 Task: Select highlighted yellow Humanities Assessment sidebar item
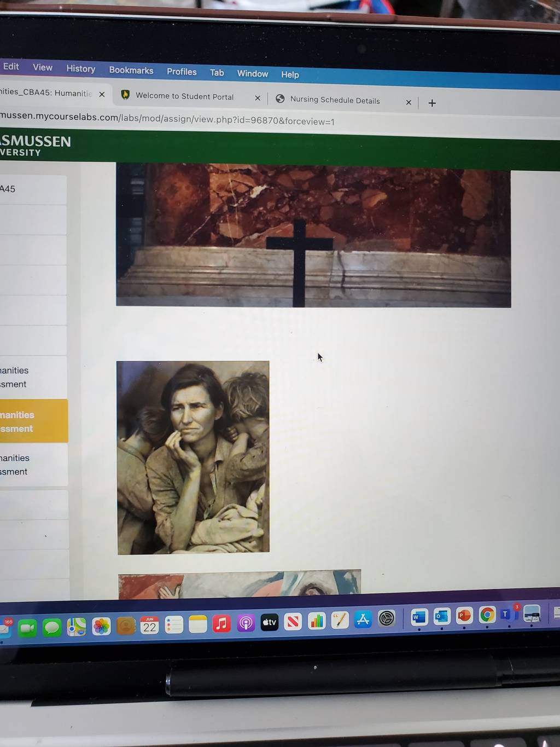(x=34, y=421)
